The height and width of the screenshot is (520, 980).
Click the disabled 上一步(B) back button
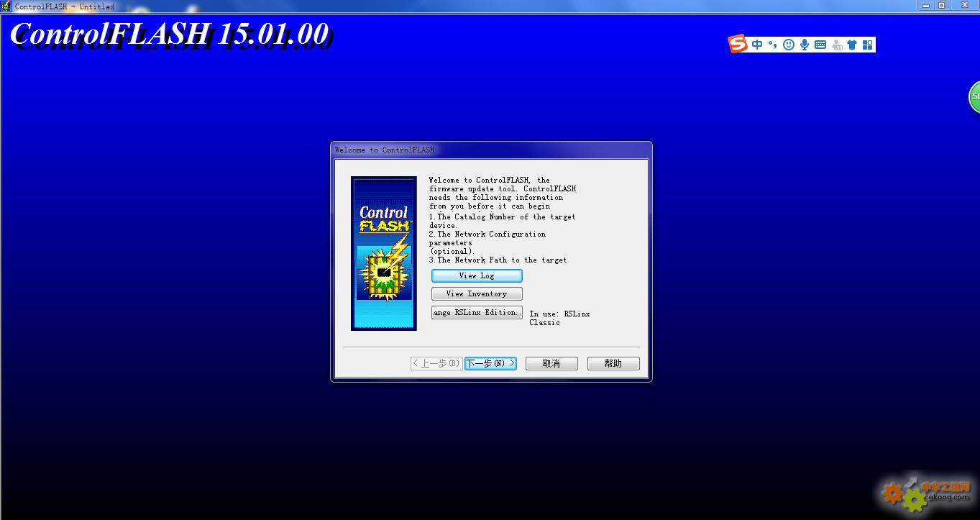[436, 363]
